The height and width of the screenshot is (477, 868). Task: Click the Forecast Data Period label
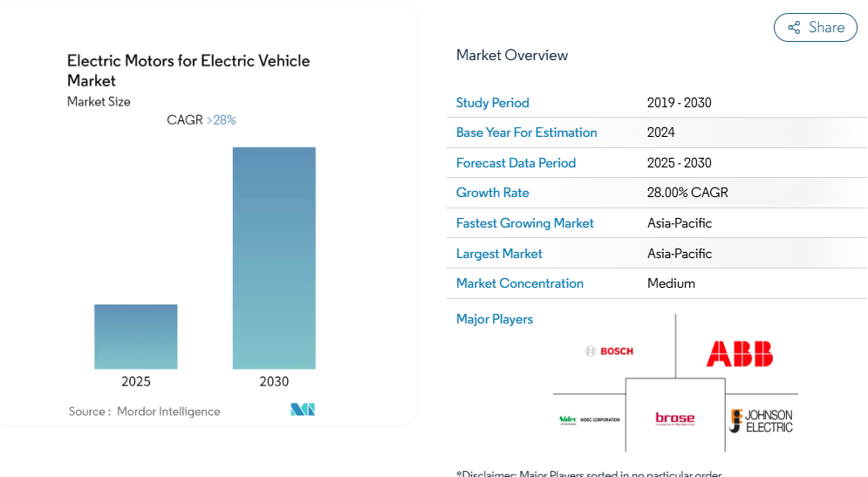(516, 163)
